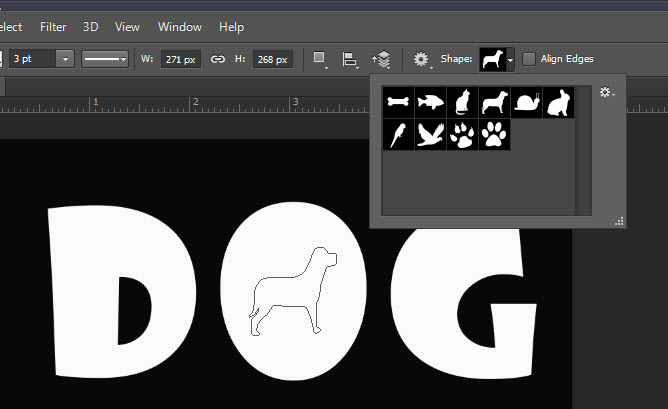Screen dimensions: 668x409
Task: Open shape picker panel gear menu
Action: click(607, 92)
